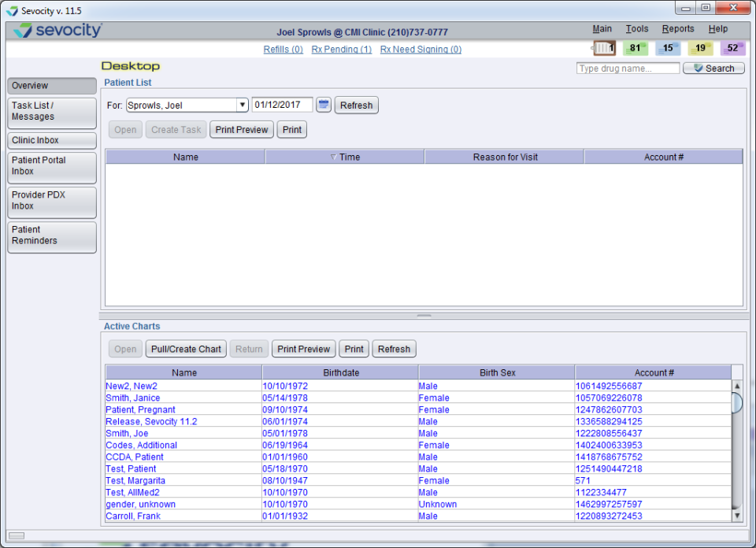Open the provider dropdown showing Sprowls, Joel

pyautogui.click(x=241, y=105)
